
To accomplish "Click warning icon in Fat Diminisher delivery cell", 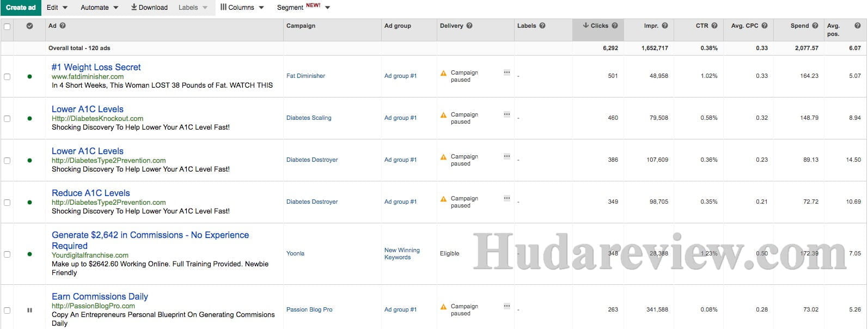I will coord(444,73).
